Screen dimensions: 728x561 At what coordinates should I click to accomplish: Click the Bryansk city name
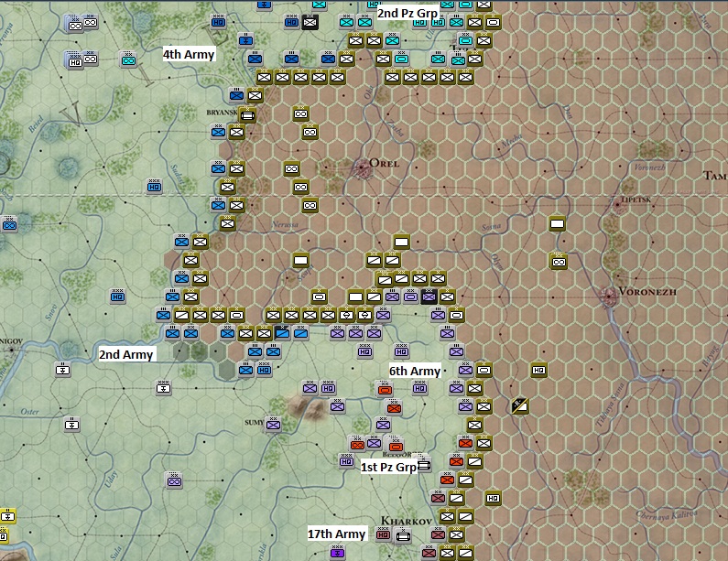[x=222, y=113]
